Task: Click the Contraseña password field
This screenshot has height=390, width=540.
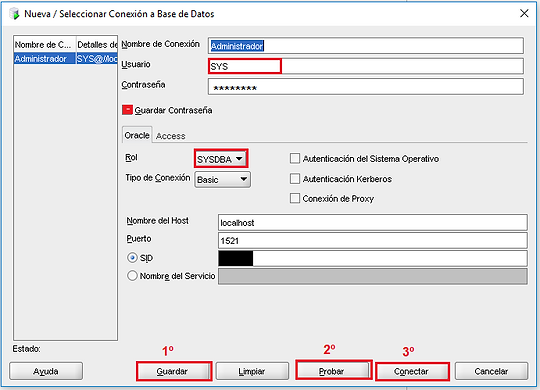Action: [366, 86]
